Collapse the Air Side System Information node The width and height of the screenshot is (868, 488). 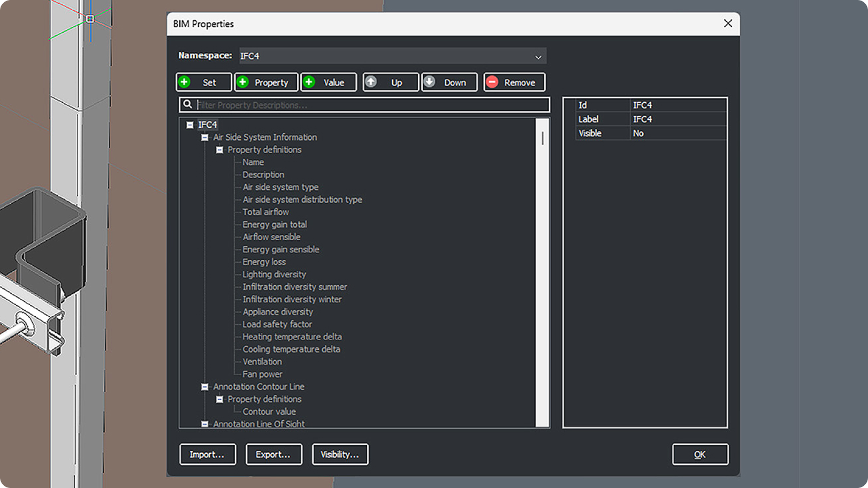(205, 137)
